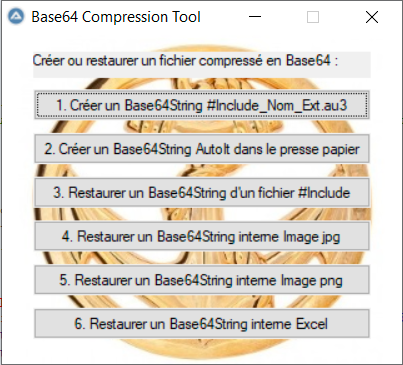This screenshot has width=403, height=365.
Task: Click button 5 Restaurer Base64String interne Image png
Action: 202,280
